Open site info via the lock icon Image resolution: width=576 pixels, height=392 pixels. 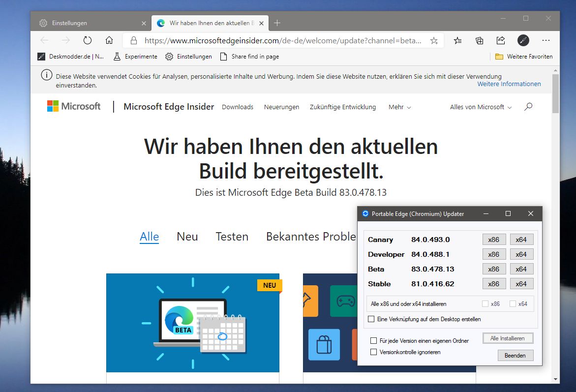(134, 40)
